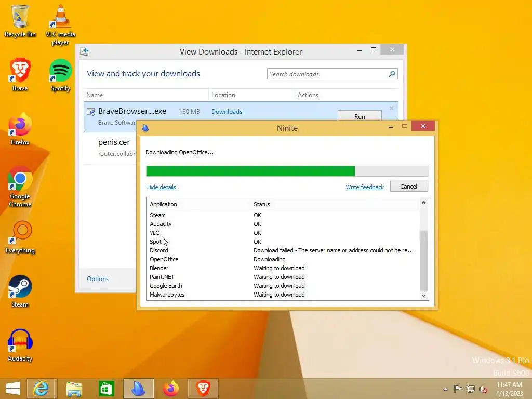Select the Blender row in Ninite
Screen dimensions: 532x399
click(283, 268)
